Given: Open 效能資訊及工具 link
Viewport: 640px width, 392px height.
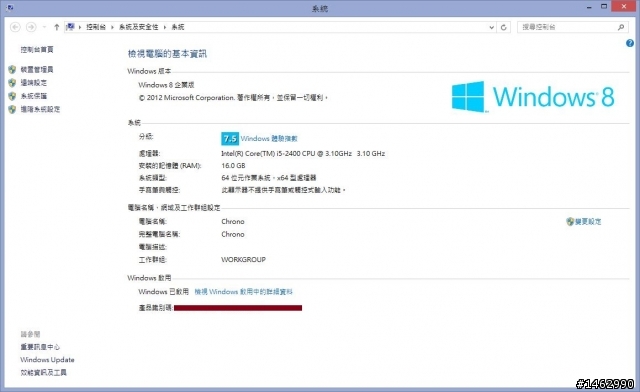Looking at the screenshot, I should tap(43, 372).
